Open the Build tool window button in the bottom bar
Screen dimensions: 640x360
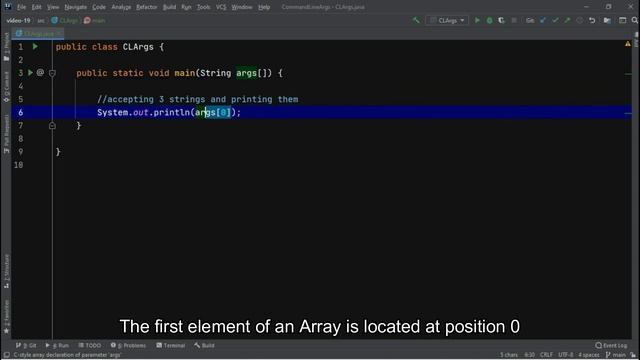click(204, 345)
